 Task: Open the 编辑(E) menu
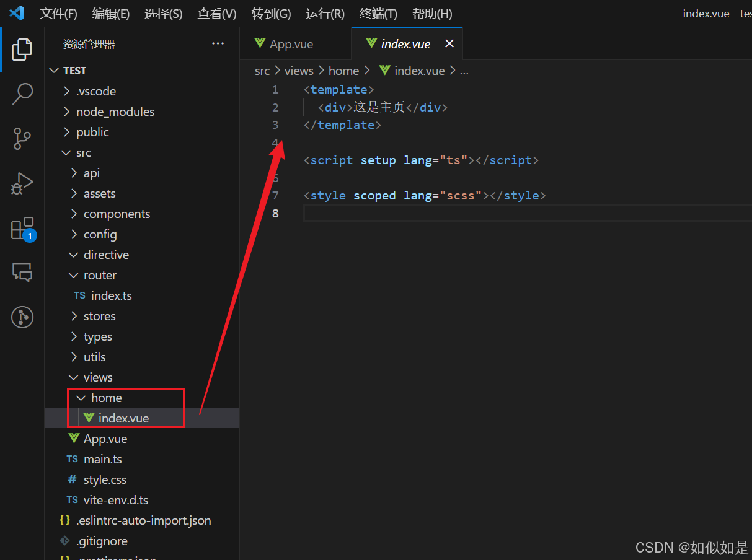pyautogui.click(x=111, y=14)
